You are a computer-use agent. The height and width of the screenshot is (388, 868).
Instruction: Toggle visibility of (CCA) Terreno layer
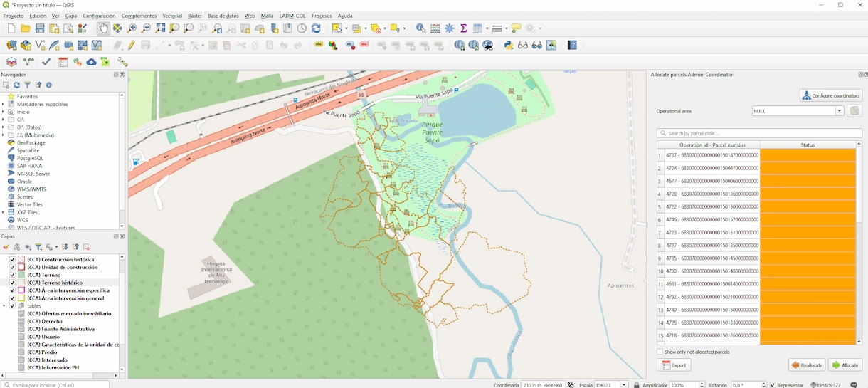point(12,275)
